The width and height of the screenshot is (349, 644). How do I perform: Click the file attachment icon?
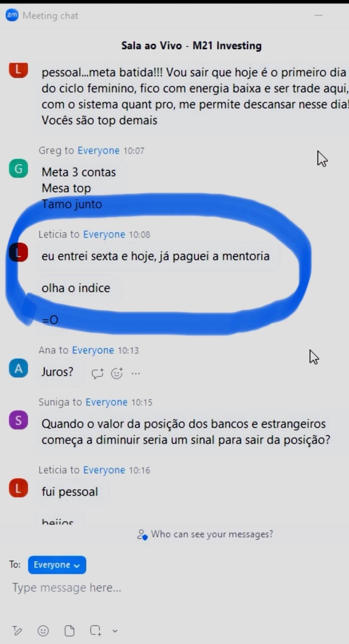click(x=69, y=631)
